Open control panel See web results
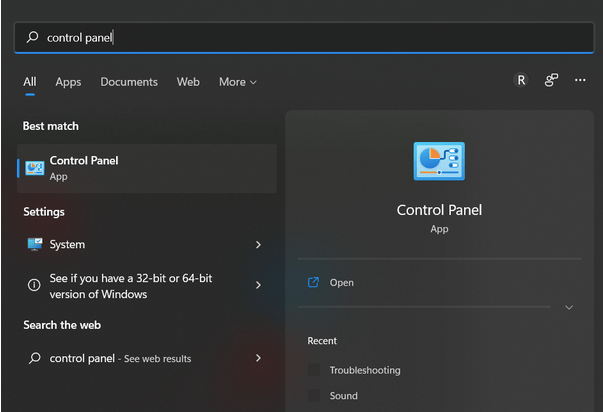603x412 pixels. pos(147,358)
